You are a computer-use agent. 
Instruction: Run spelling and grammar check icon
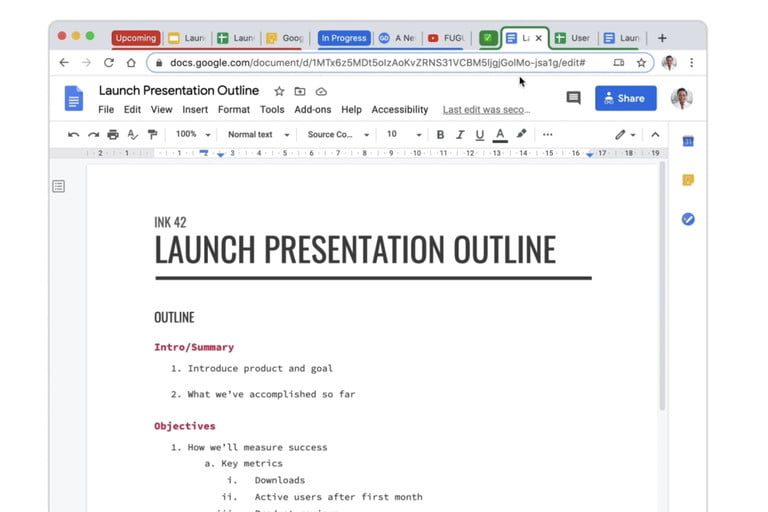[x=132, y=135]
